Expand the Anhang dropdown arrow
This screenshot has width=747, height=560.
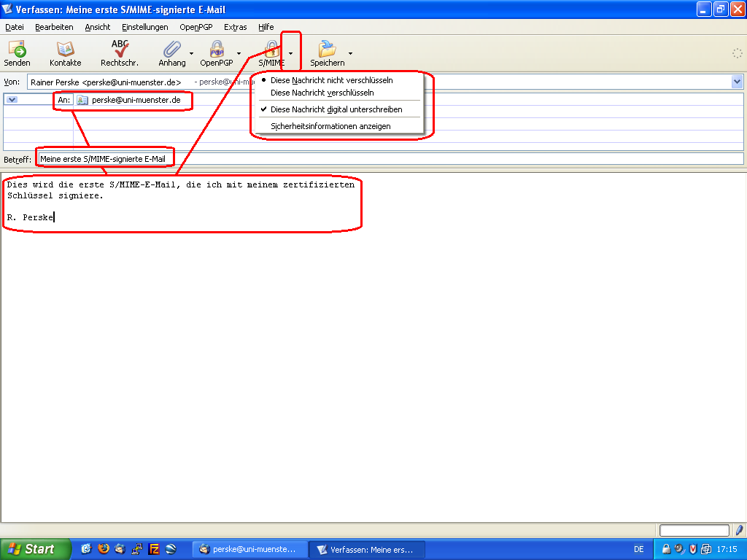coord(192,53)
